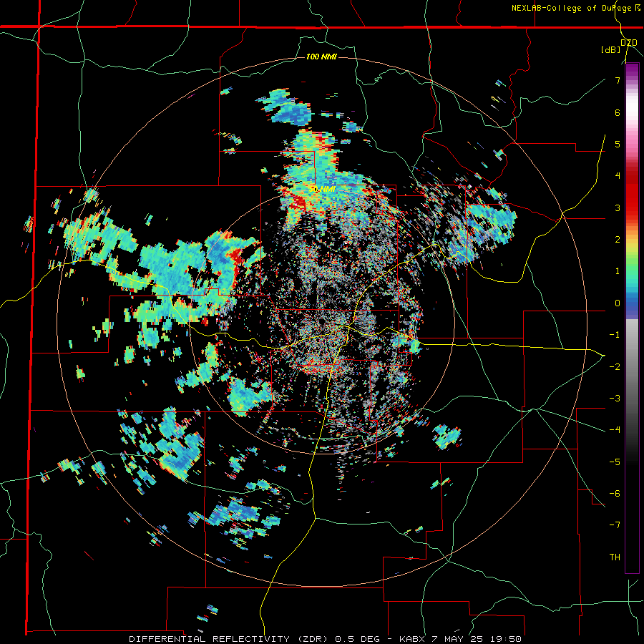644x644 pixels.
Task: Click the -5 value on the dB scale
Action: pos(615,462)
